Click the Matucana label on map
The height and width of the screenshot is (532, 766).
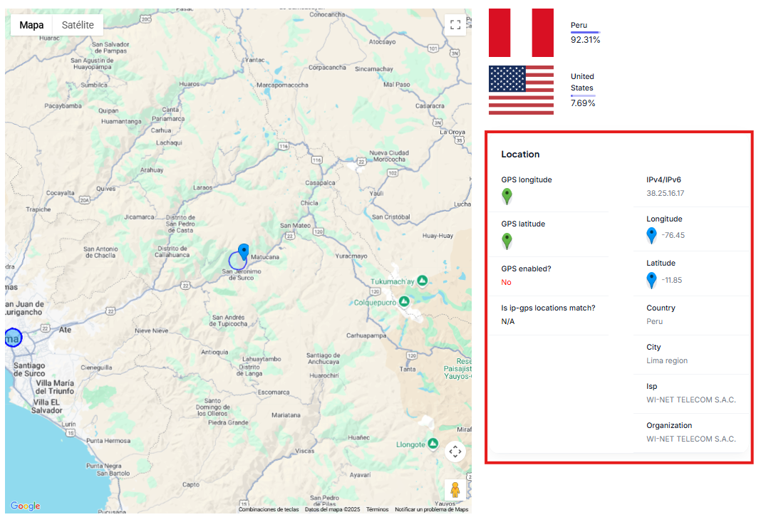point(265,256)
